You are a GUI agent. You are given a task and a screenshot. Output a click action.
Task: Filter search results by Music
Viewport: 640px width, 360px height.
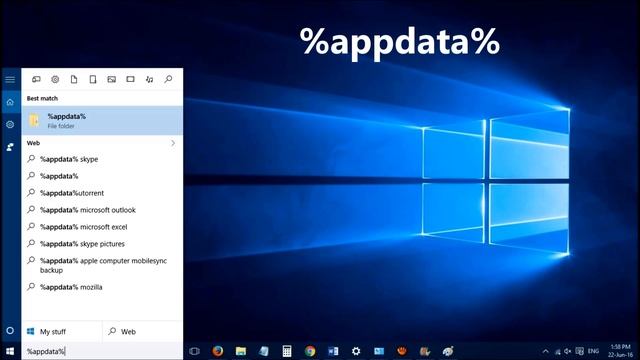pyautogui.click(x=149, y=79)
